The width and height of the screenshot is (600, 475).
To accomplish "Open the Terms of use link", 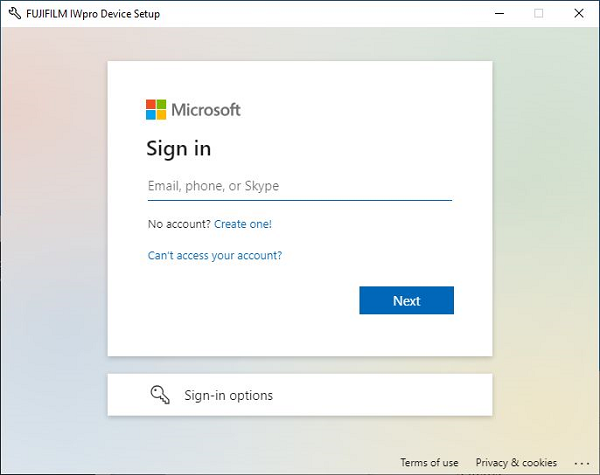I will [429, 463].
